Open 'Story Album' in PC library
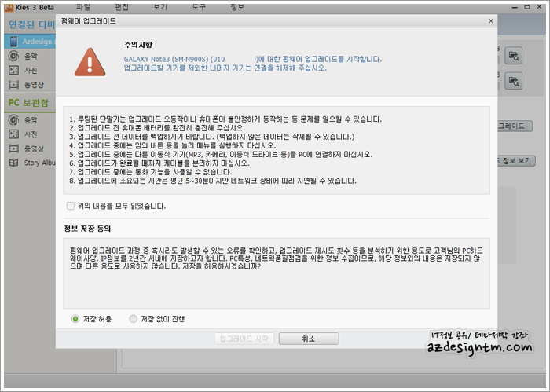The height and width of the screenshot is (392, 550). (39, 163)
